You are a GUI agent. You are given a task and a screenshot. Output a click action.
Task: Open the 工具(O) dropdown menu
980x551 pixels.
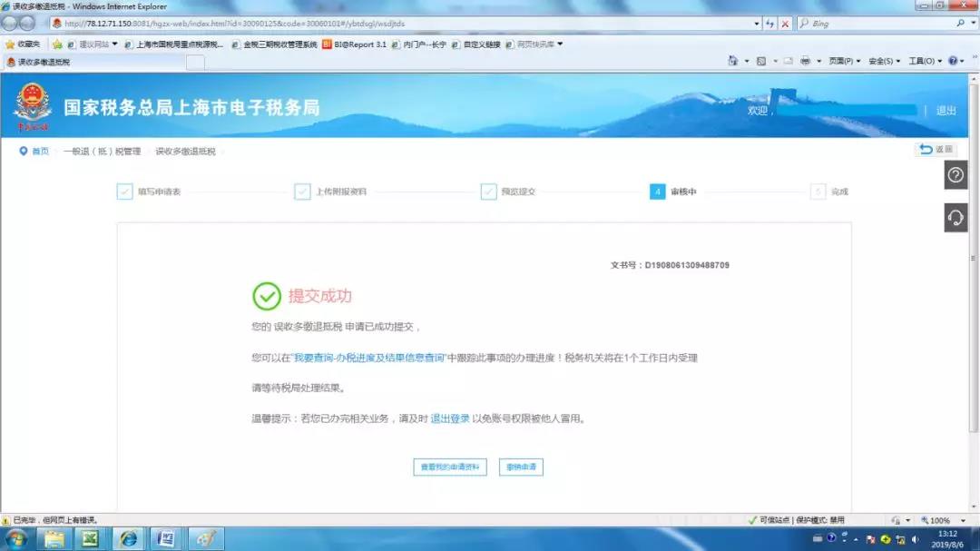tap(925, 61)
